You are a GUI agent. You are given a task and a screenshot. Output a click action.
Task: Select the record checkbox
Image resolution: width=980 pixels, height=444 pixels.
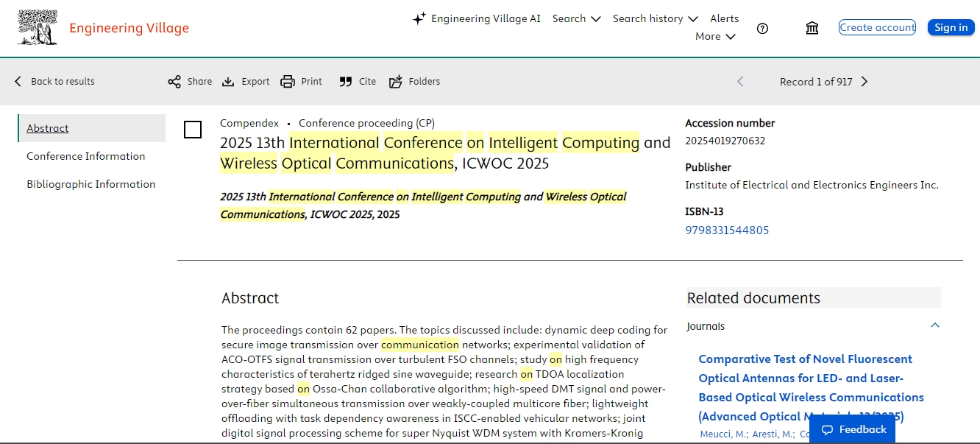[193, 130]
